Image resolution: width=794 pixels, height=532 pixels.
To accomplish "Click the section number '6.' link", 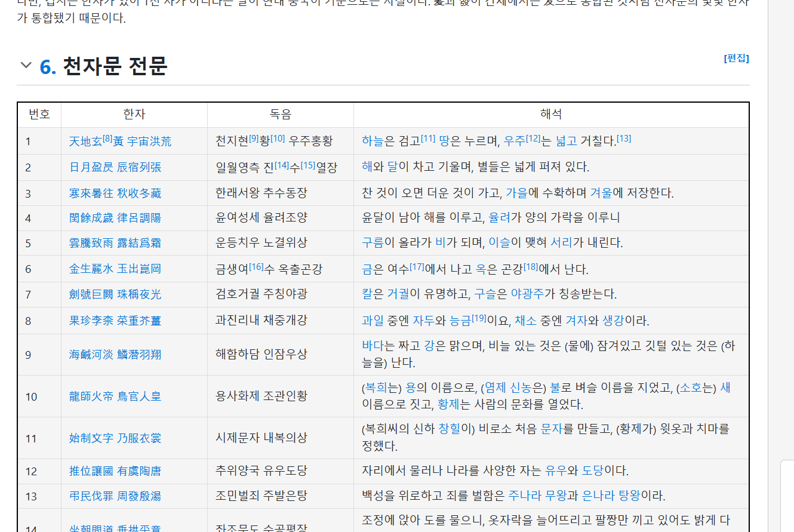I will coord(48,66).
